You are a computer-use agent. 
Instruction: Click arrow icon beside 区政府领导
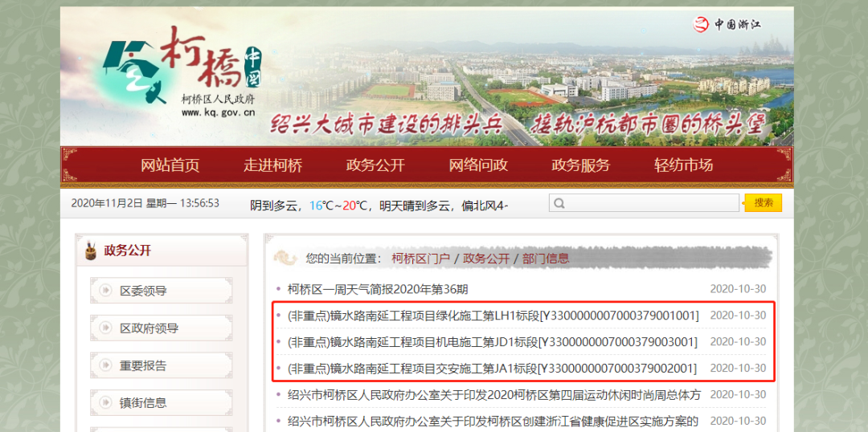pyautogui.click(x=105, y=328)
